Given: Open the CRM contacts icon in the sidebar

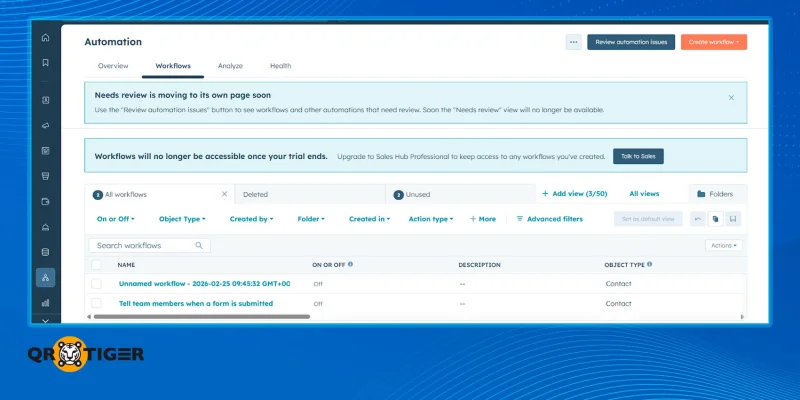Looking at the screenshot, I should pos(45,101).
